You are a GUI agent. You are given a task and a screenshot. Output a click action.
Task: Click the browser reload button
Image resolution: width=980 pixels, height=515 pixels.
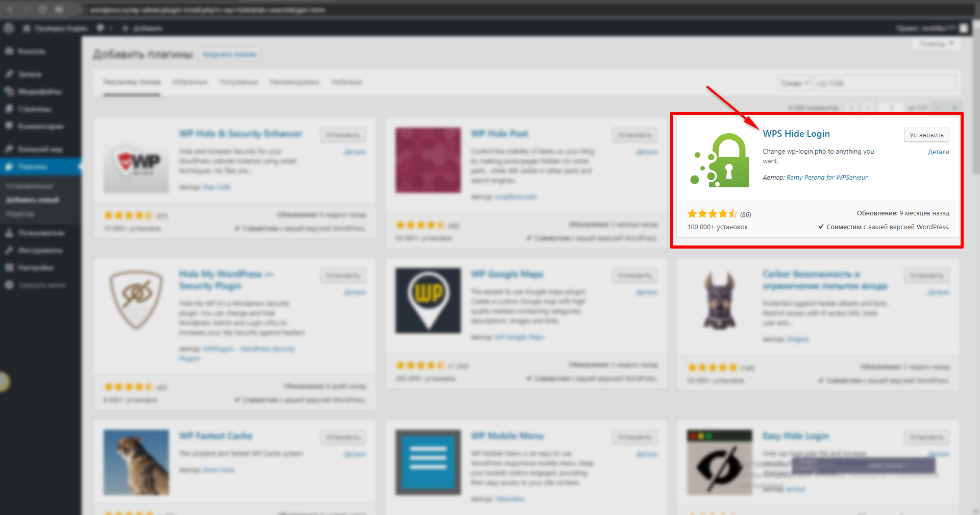pyautogui.click(x=42, y=9)
